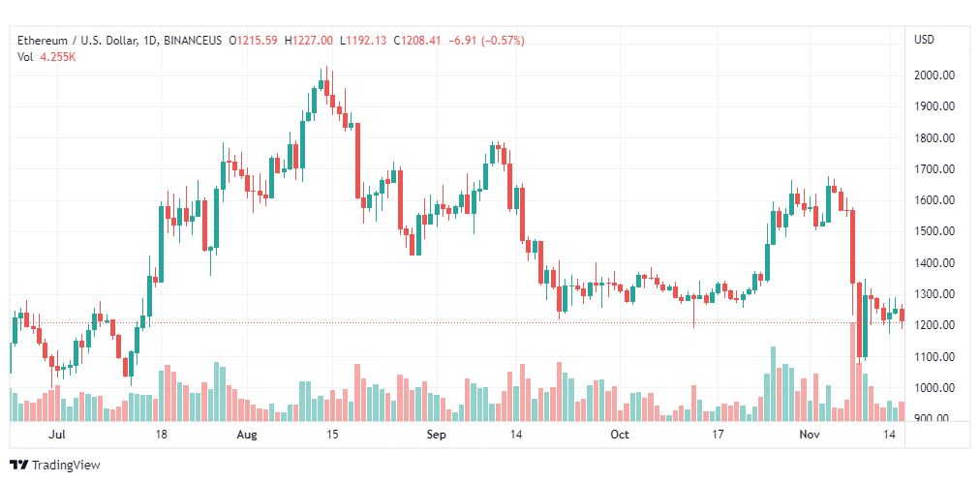Click the open price value O1215.59

tap(253, 40)
